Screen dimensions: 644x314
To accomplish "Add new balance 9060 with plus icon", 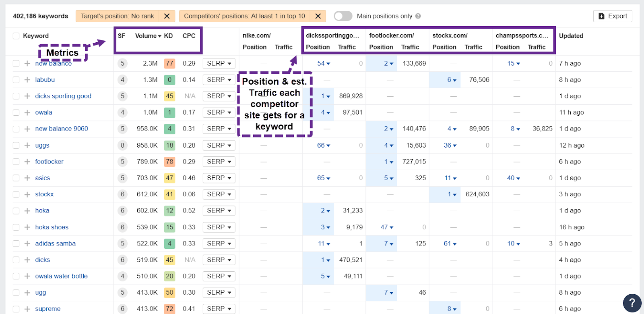I will click(x=27, y=129).
